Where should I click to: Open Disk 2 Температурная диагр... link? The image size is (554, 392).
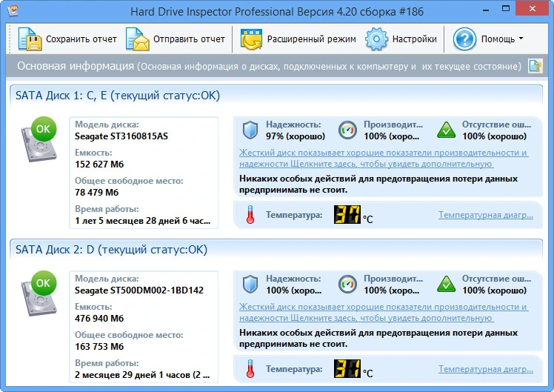486,369
